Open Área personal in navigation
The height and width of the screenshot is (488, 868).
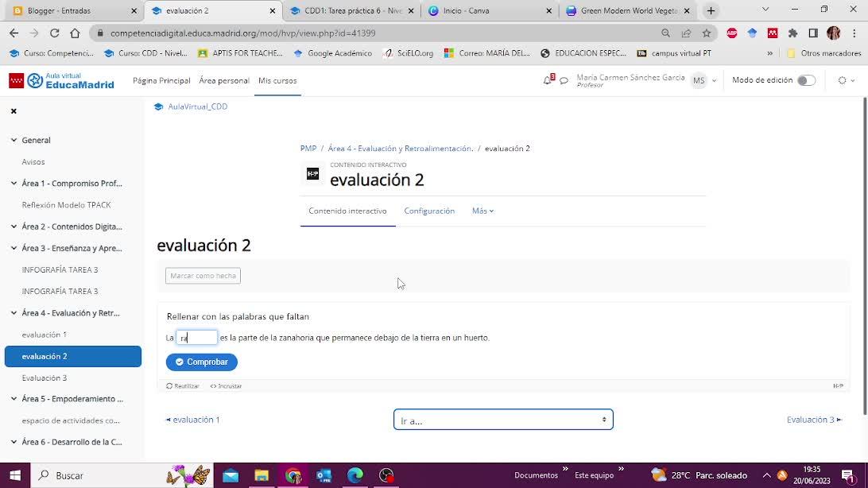point(224,80)
